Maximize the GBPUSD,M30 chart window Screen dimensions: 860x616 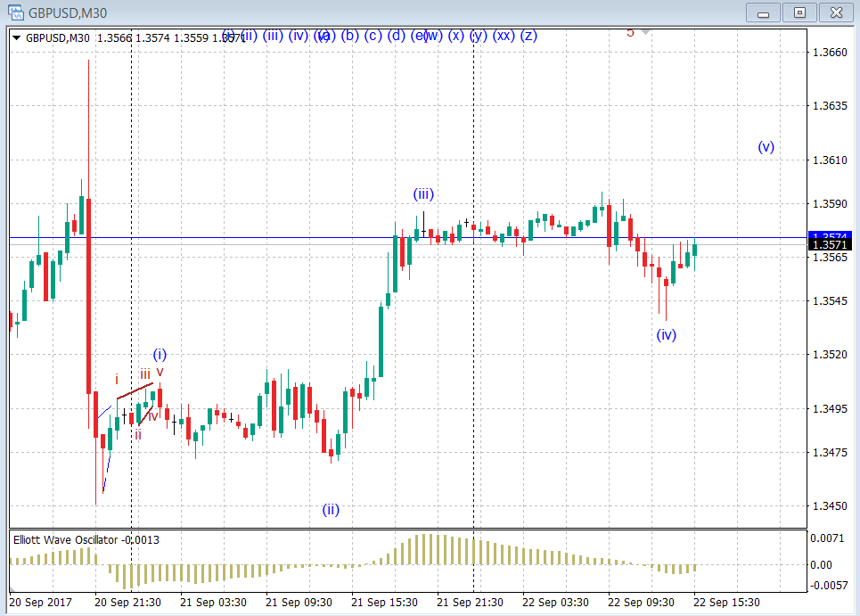coord(799,12)
